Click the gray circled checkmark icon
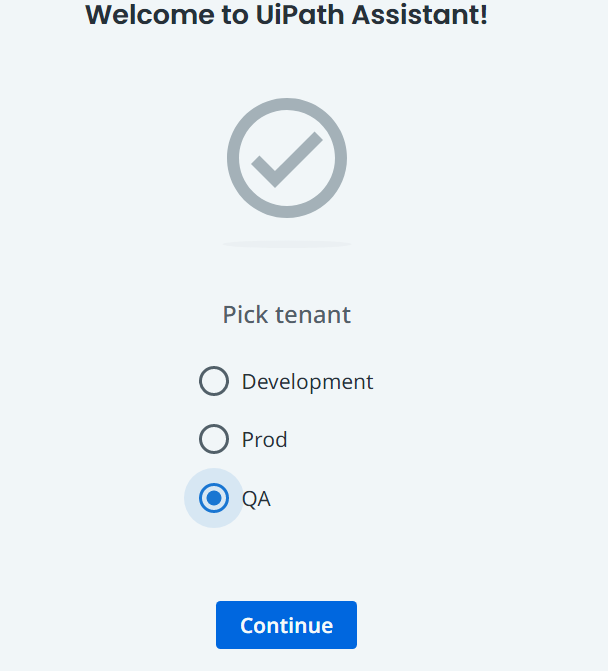Image resolution: width=608 pixels, height=671 pixels. coord(287,158)
